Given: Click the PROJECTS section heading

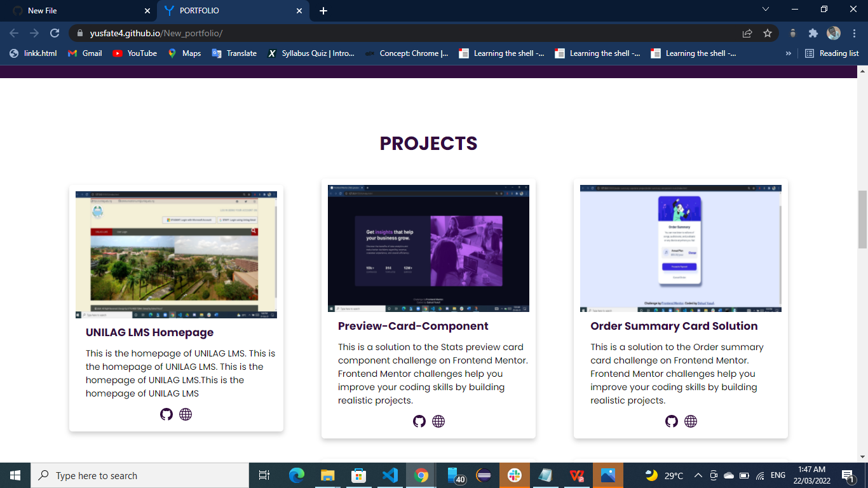Looking at the screenshot, I should 428,144.
